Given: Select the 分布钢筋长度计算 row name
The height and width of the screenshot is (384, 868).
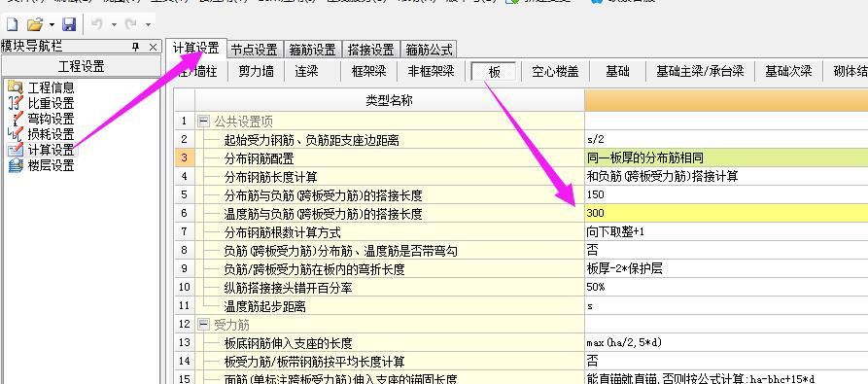Looking at the screenshot, I should pos(270,177).
